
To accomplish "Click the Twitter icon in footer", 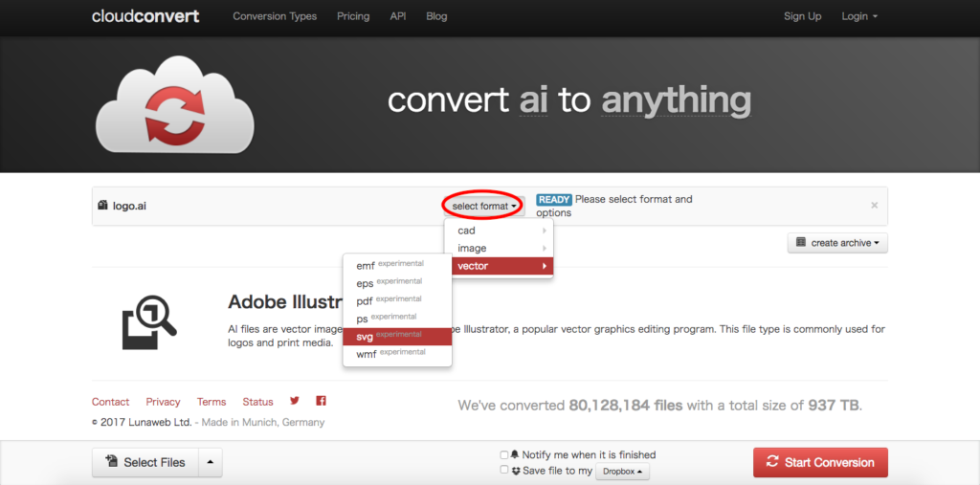I will pos(295,401).
